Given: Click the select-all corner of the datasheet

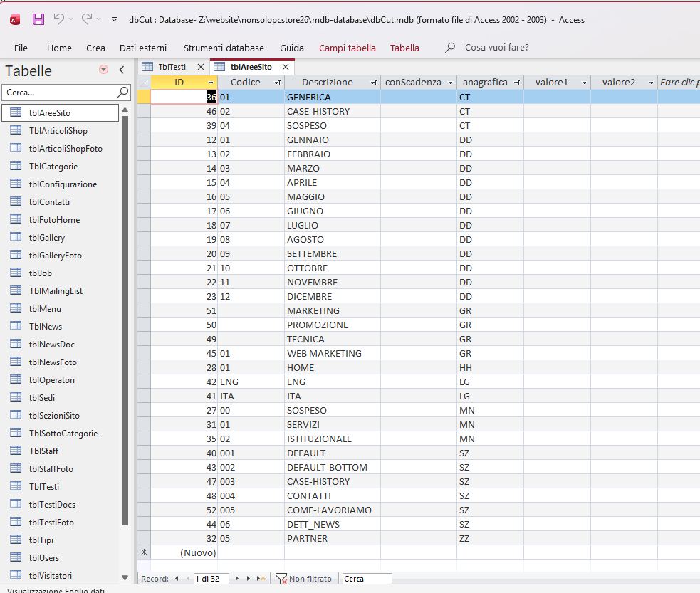Looking at the screenshot, I should point(144,82).
